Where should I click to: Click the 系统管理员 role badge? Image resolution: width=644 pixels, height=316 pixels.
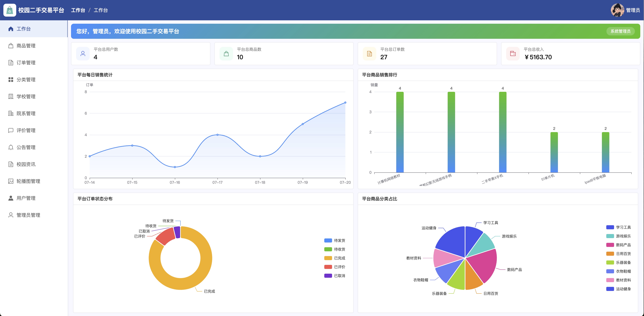[x=620, y=31]
